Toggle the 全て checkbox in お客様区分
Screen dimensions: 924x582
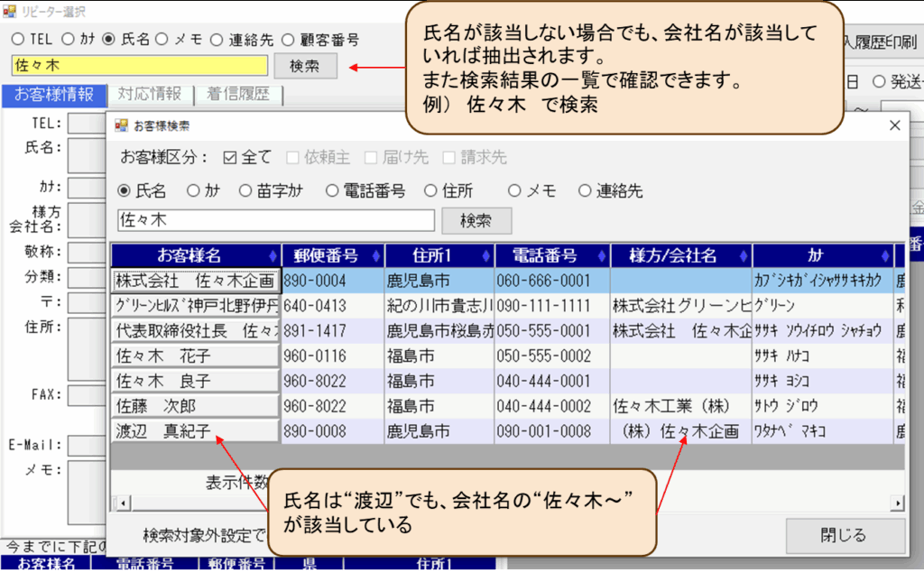click(229, 157)
